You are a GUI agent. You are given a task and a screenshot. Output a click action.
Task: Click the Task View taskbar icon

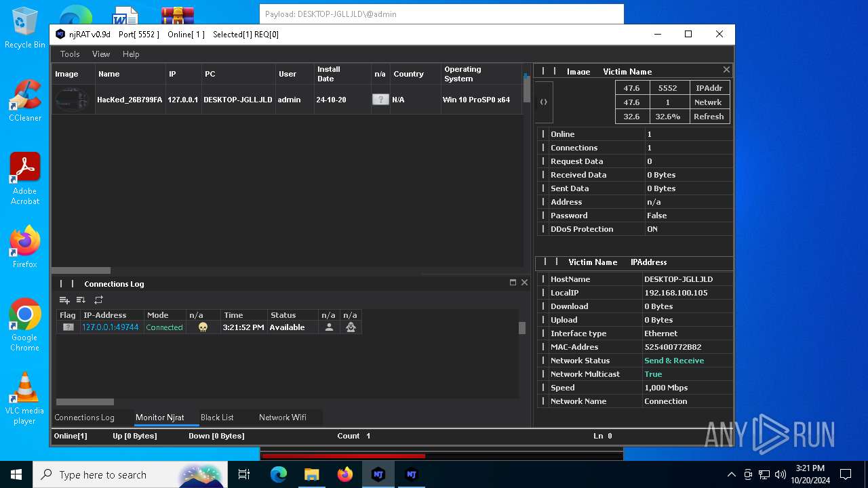click(245, 474)
